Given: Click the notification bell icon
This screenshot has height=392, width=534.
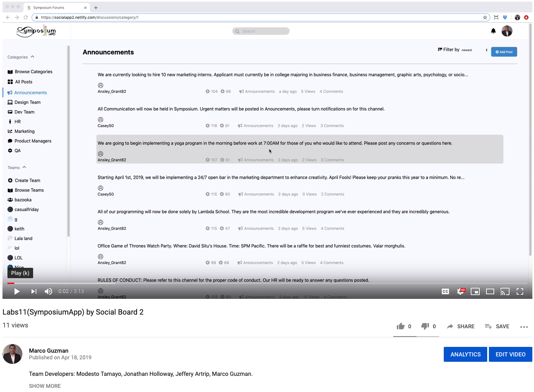Looking at the screenshot, I should coord(493,31).
